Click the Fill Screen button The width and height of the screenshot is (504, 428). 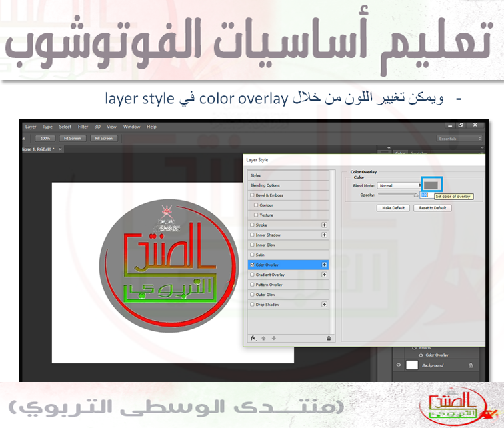point(104,139)
